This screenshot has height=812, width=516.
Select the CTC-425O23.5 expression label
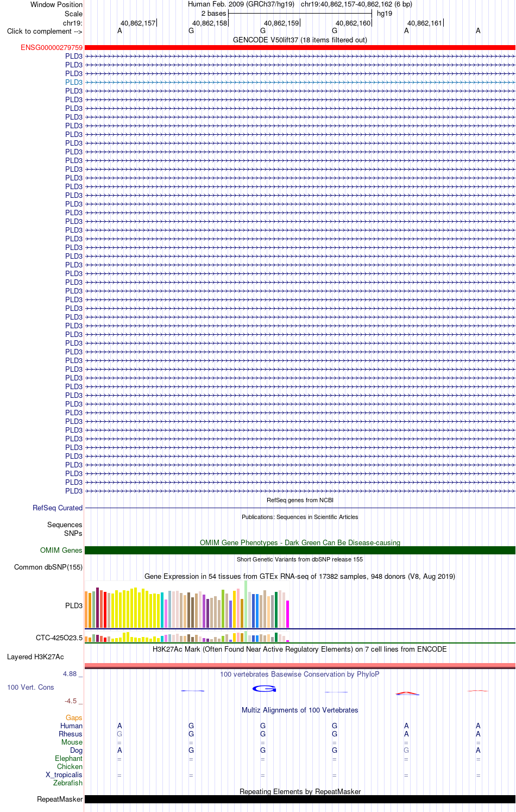point(59,638)
